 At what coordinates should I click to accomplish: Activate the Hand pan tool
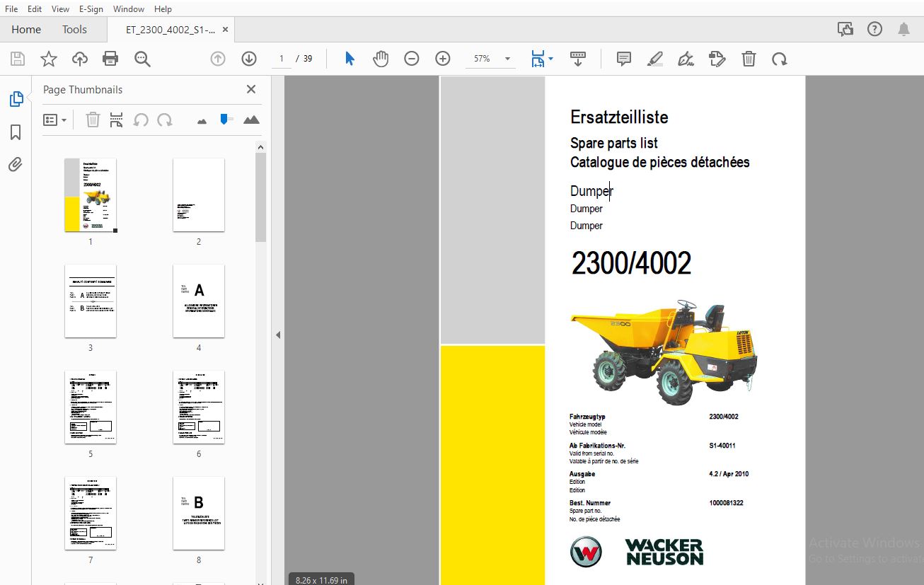[381, 59]
